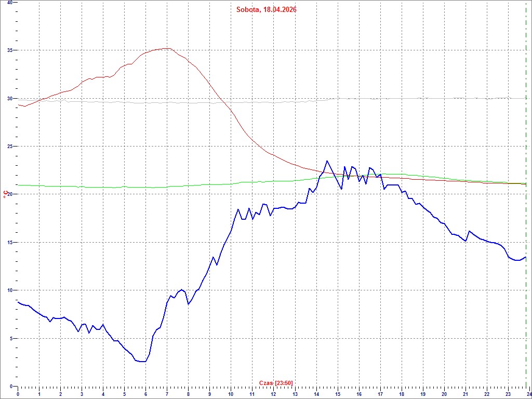The width and height of the screenshot is (532, 399).
Task: Choose hour 9 on the time axis
Action: [x=210, y=394]
